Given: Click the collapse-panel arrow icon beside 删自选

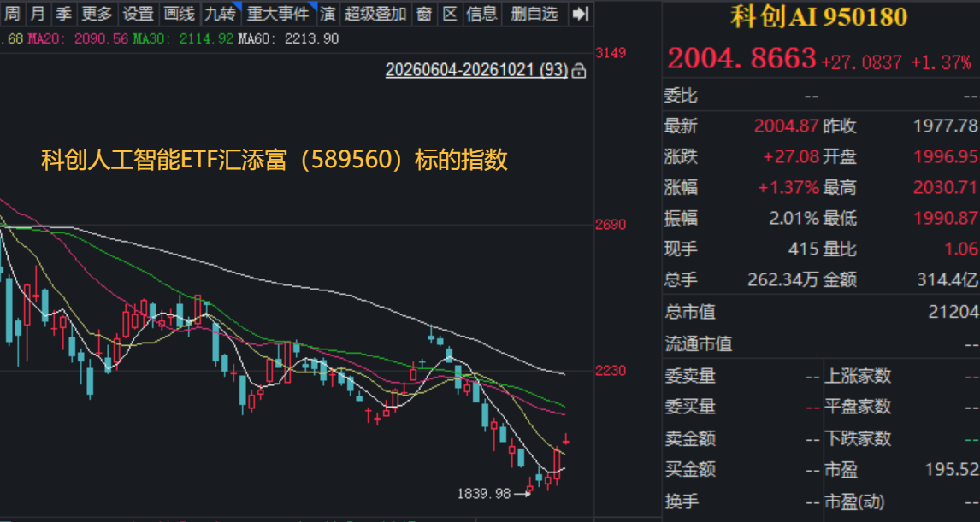Looking at the screenshot, I should click(581, 13).
